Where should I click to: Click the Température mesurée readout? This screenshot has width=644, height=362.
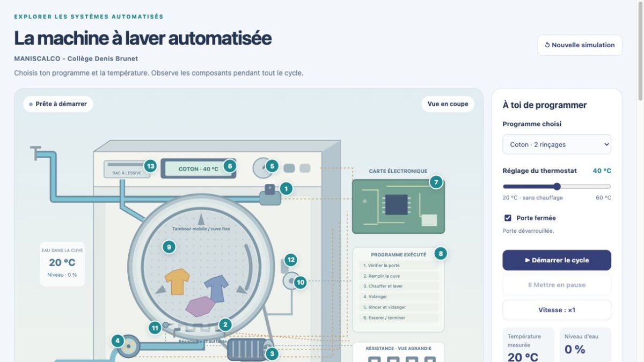coord(529,346)
